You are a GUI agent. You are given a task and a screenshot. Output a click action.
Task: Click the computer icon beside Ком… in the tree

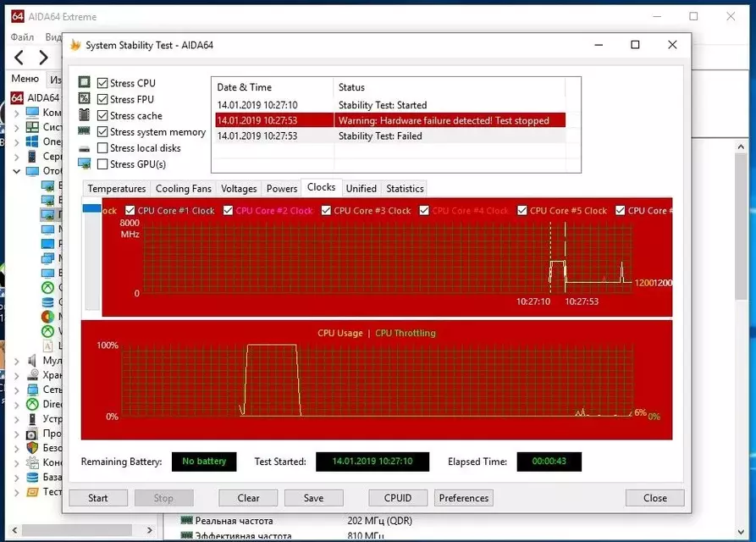point(32,113)
